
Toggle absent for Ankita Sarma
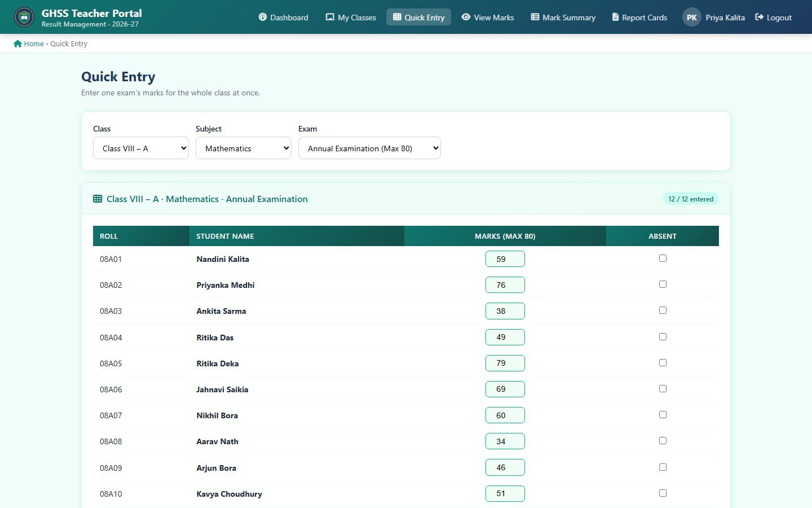[x=663, y=310]
